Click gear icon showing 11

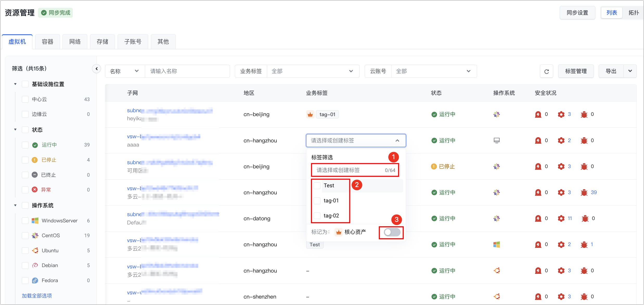tap(561, 218)
